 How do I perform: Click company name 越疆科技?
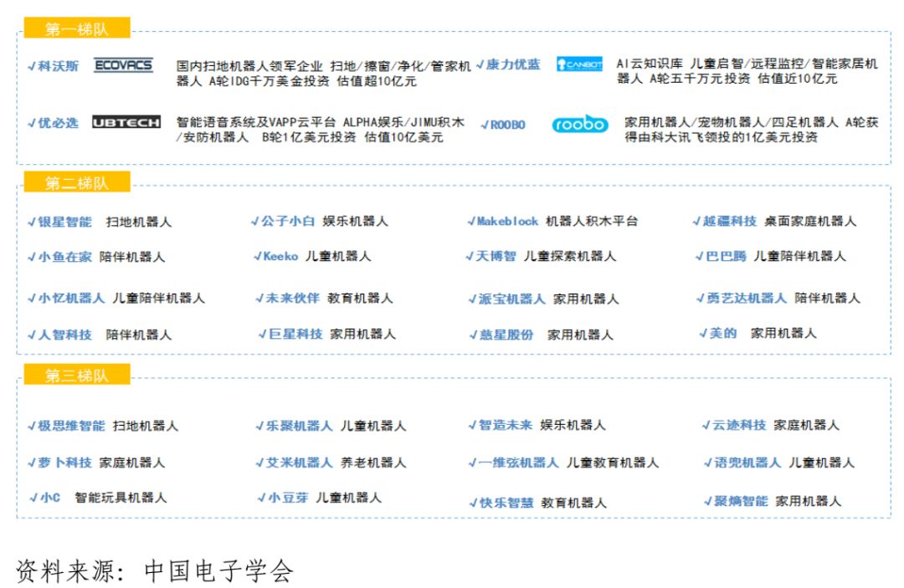[x=729, y=221]
